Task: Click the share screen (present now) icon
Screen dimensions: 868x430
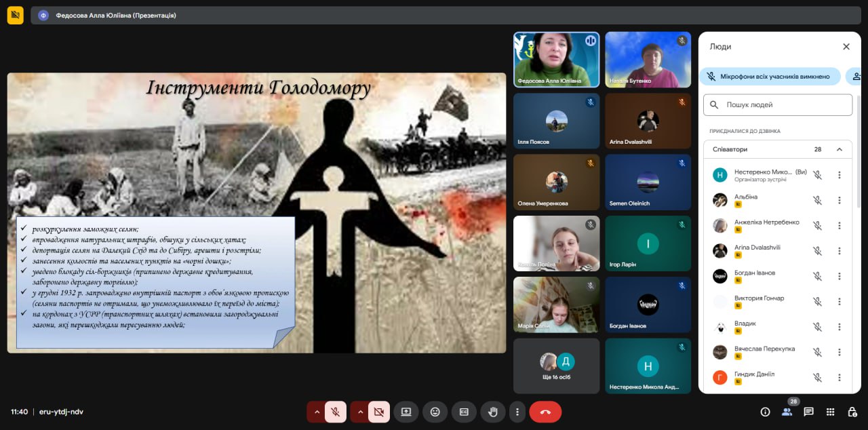Action: [x=406, y=412]
